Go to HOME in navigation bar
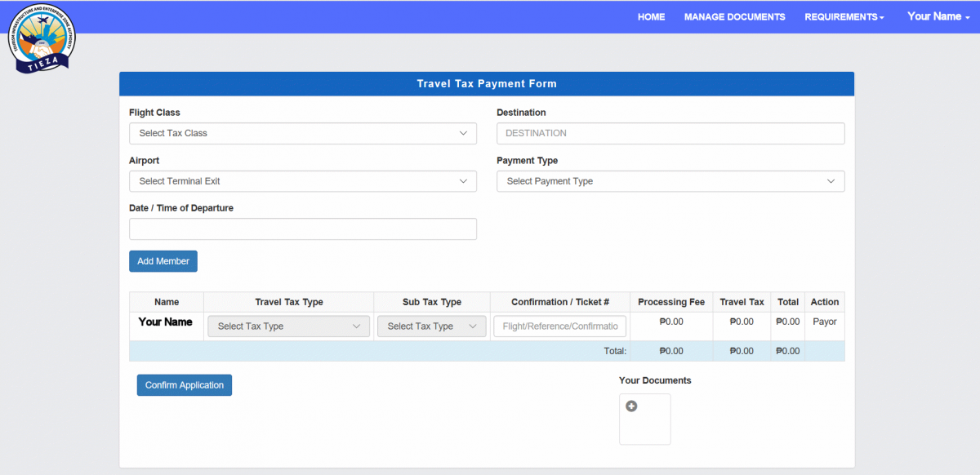The width and height of the screenshot is (980, 475). pos(651,17)
